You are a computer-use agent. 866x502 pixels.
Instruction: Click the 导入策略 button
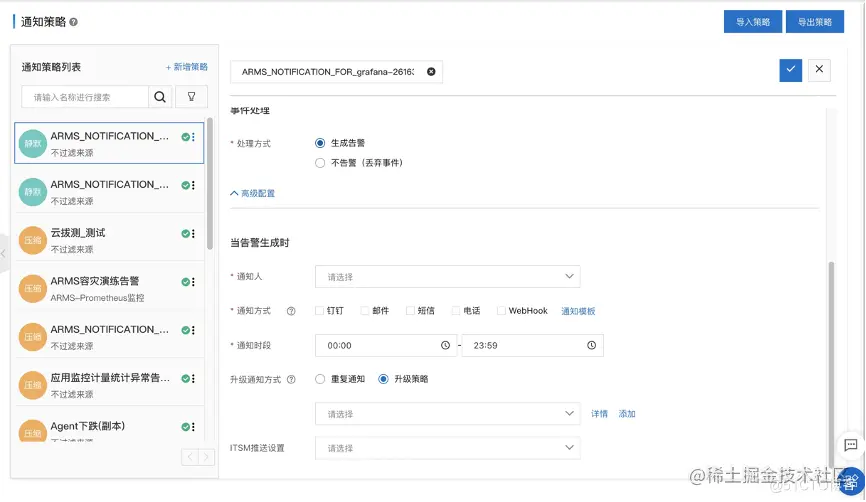coord(753,22)
